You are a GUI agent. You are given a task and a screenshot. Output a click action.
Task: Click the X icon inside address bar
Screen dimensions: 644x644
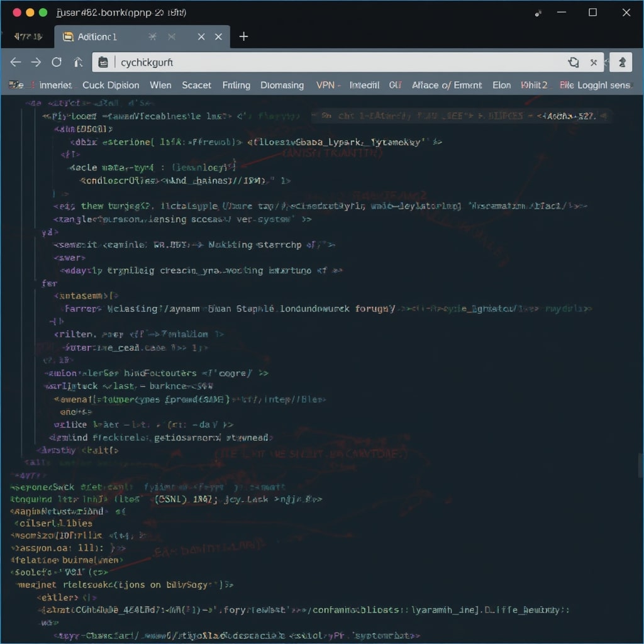(593, 62)
